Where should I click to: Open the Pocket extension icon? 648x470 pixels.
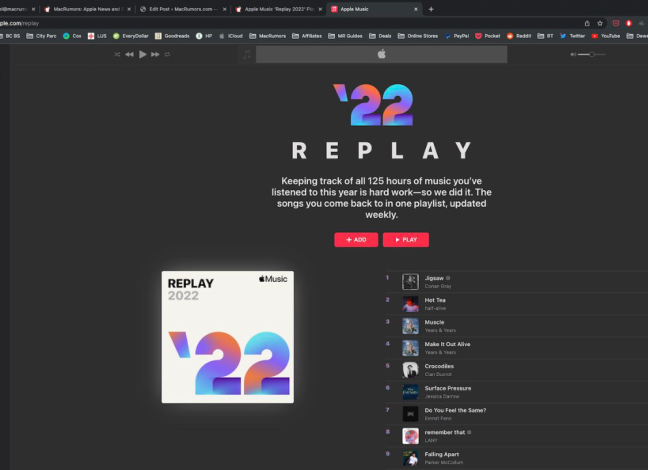(616, 24)
